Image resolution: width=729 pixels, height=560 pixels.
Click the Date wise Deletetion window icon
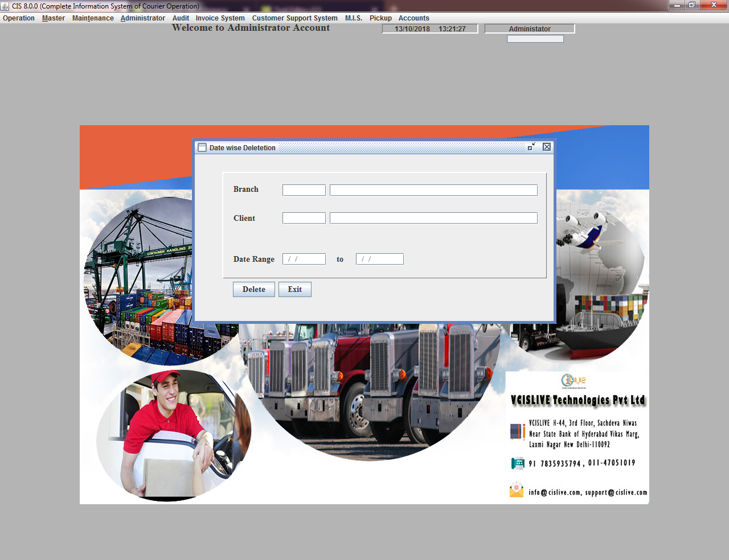point(202,147)
